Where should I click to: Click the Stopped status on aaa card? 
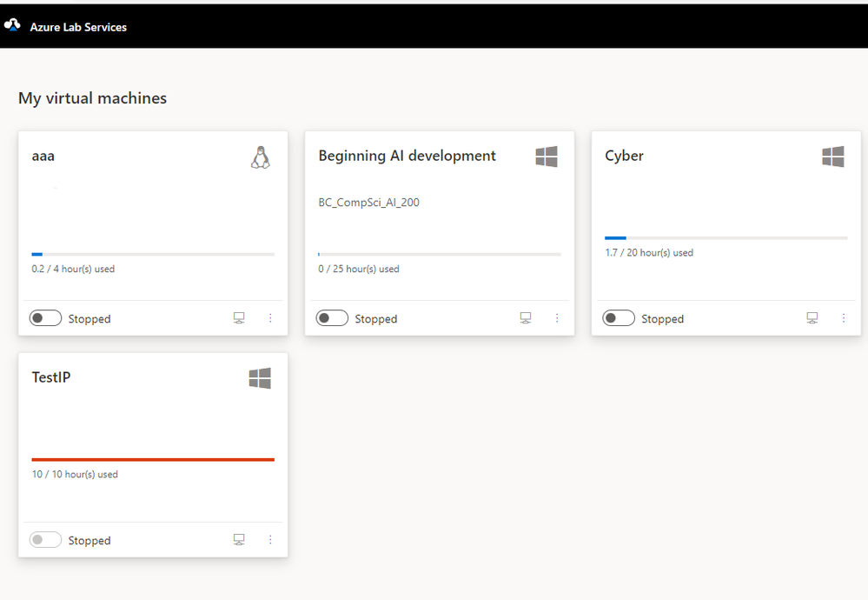pos(89,319)
